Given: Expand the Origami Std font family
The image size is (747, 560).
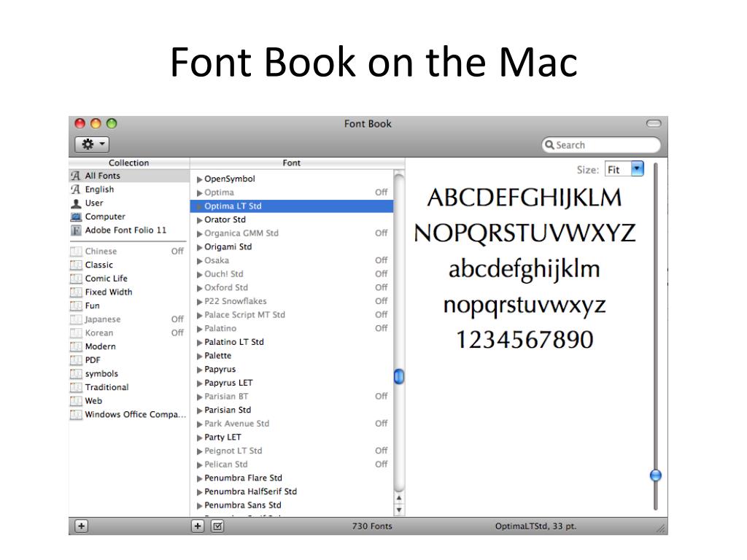Looking at the screenshot, I should coord(200,247).
